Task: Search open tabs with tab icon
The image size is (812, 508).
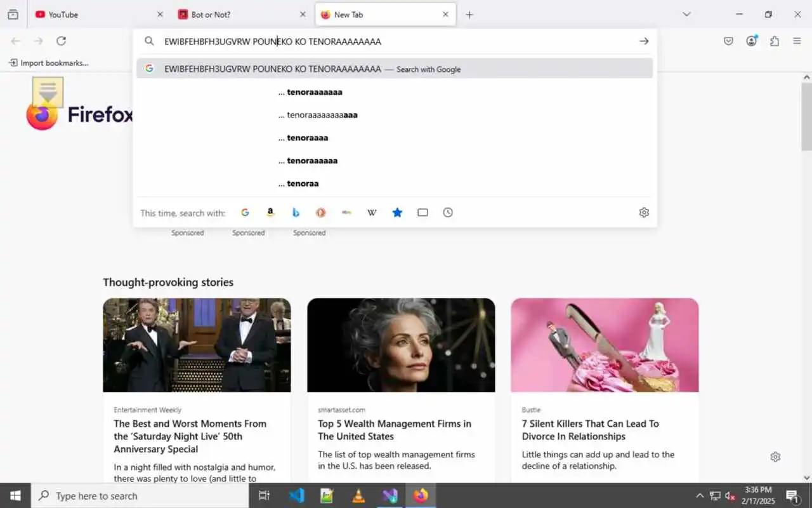Action: pyautogui.click(x=422, y=213)
